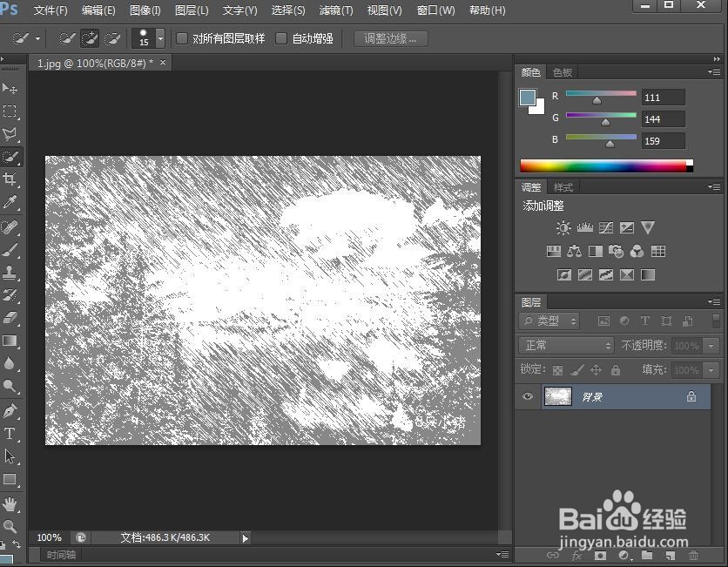This screenshot has height=567, width=728.
Task: Select the Polygonal Lasso tool
Action: [10, 134]
